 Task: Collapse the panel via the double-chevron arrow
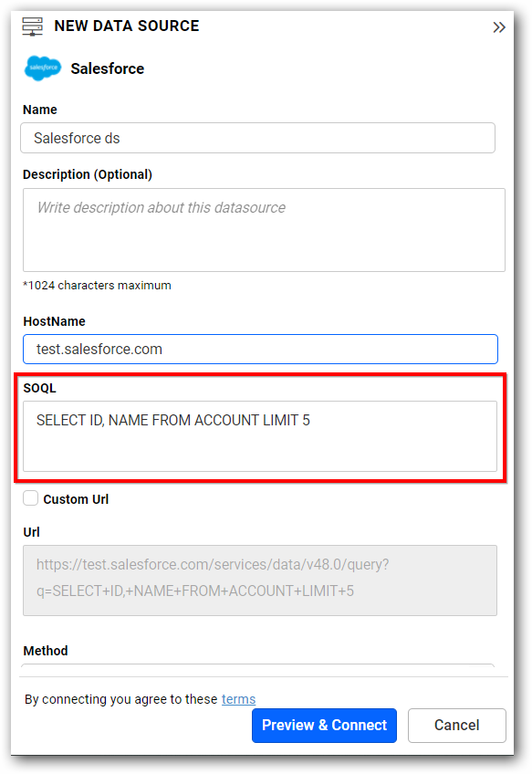coord(499,27)
